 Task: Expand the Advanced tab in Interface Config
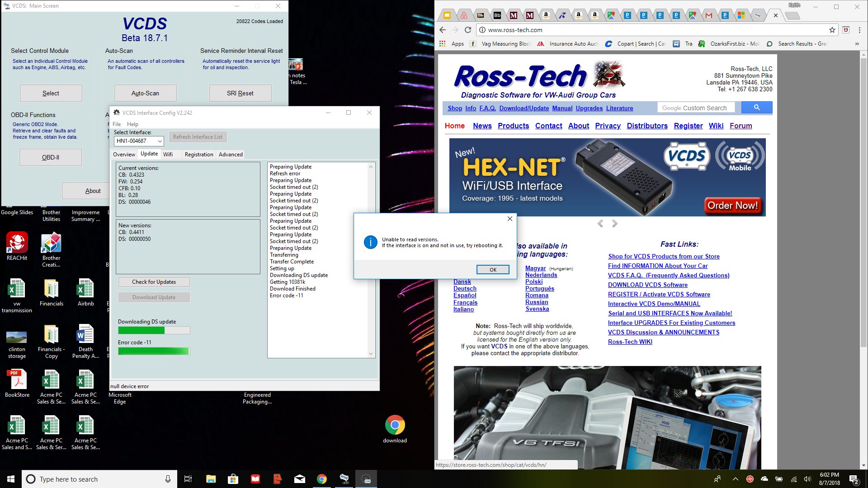230,155
